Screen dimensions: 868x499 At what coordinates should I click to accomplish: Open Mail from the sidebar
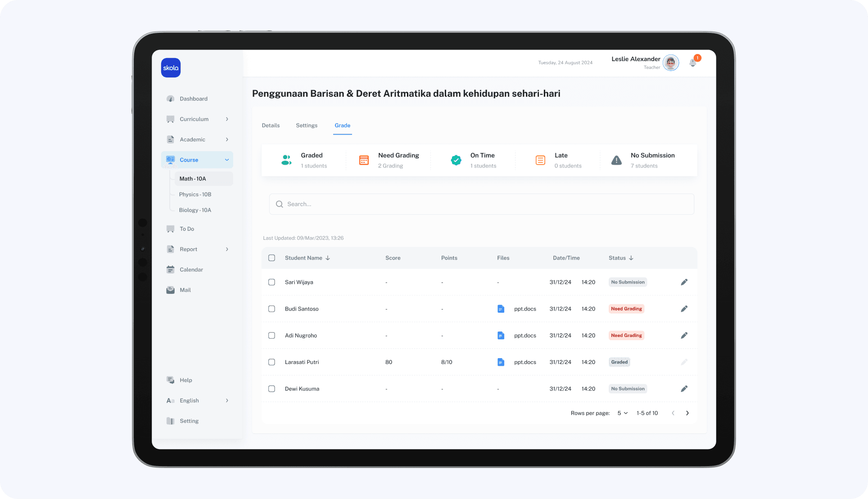point(185,290)
